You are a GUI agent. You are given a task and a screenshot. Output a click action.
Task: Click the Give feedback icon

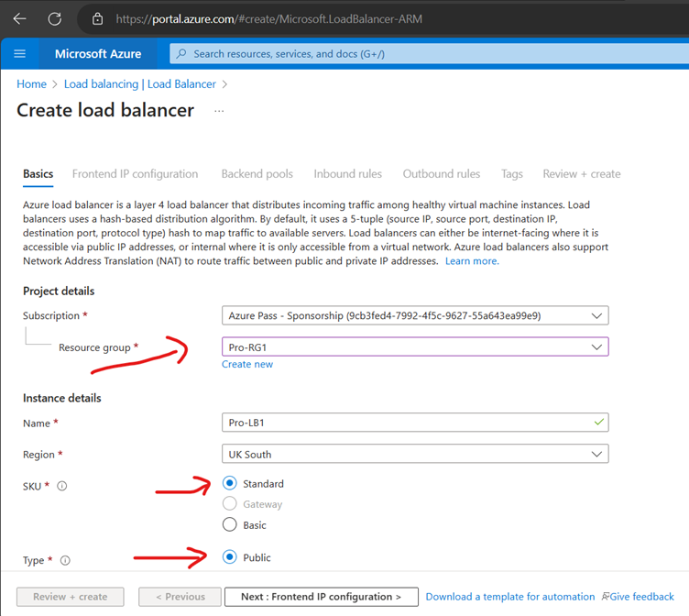pyautogui.click(x=605, y=597)
